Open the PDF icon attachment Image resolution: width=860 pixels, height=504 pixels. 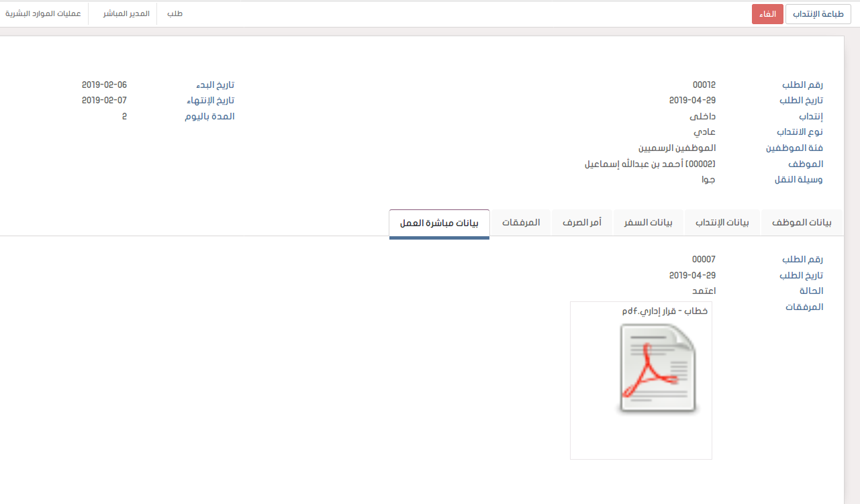pyautogui.click(x=657, y=368)
